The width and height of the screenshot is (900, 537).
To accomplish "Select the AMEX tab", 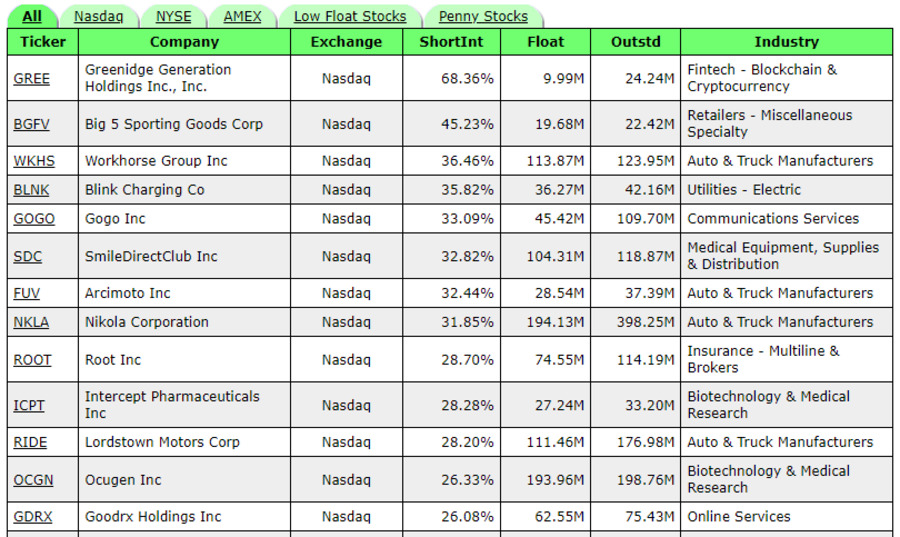I will [242, 16].
